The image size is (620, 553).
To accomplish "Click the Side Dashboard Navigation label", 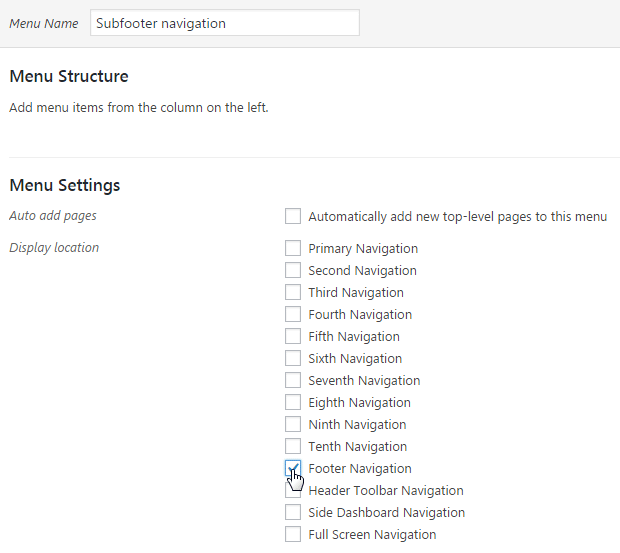I will pyautogui.click(x=386, y=512).
